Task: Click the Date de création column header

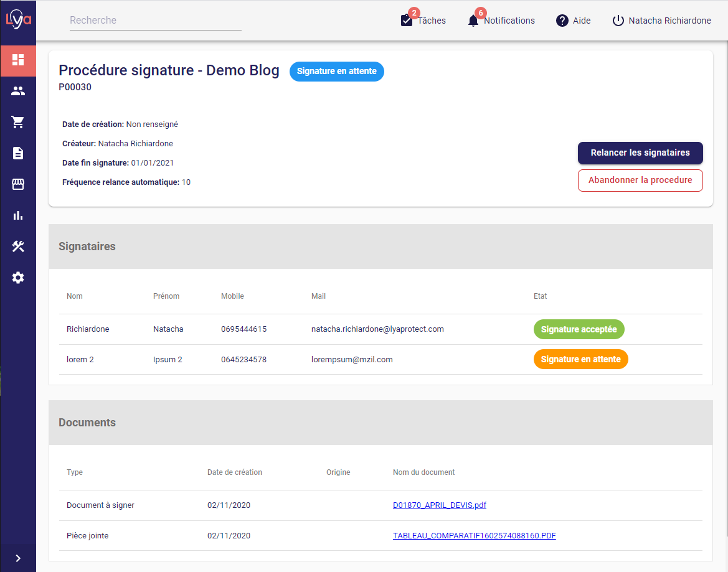Action: [234, 472]
